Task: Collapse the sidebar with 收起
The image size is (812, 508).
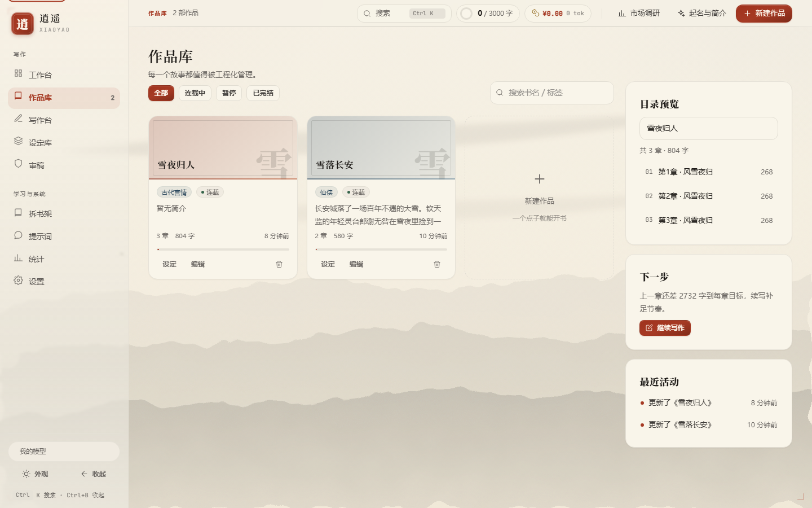Action: point(93,474)
